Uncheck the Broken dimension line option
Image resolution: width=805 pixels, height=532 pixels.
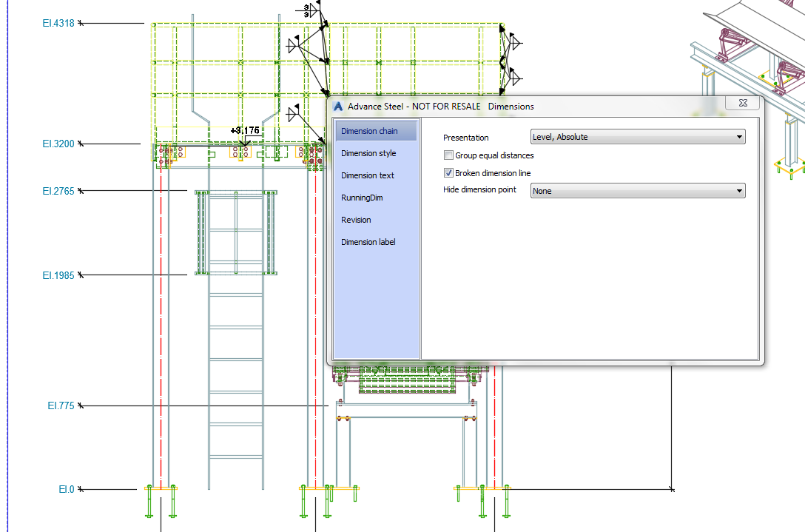point(448,172)
